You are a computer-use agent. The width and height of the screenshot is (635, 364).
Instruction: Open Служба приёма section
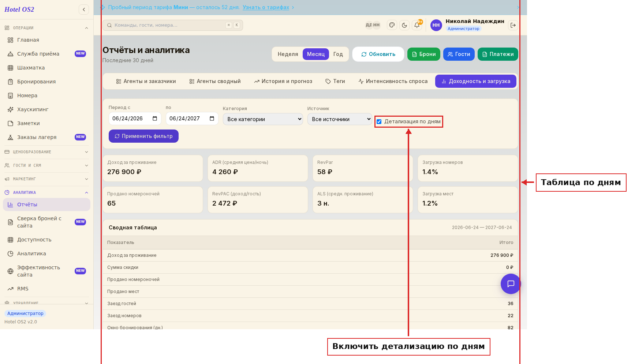(x=46, y=54)
